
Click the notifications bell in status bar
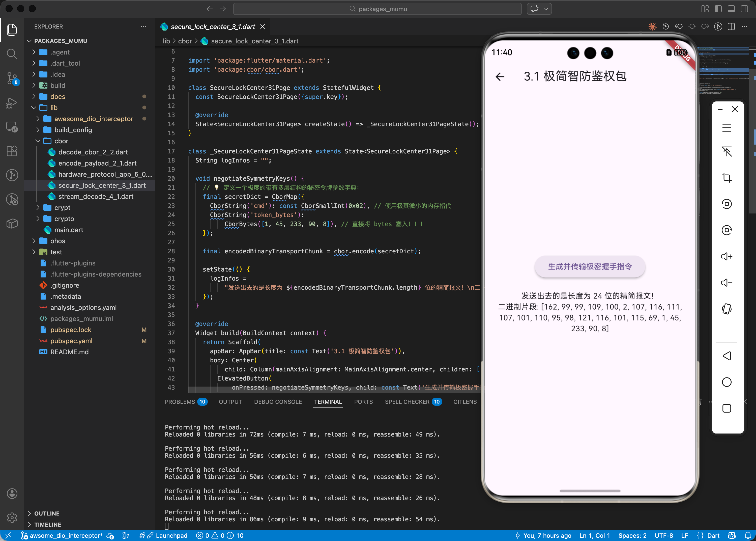[x=748, y=535]
